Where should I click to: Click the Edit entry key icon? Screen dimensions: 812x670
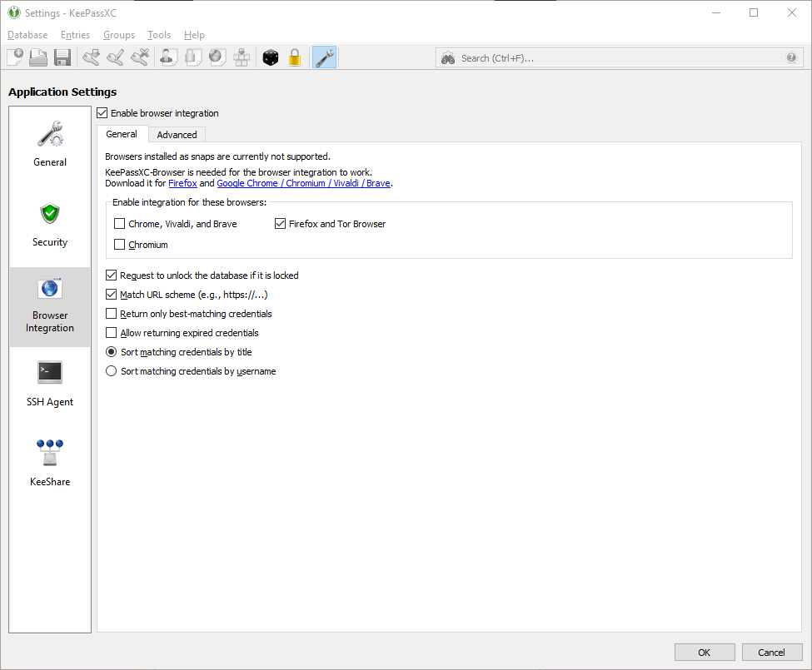116,57
